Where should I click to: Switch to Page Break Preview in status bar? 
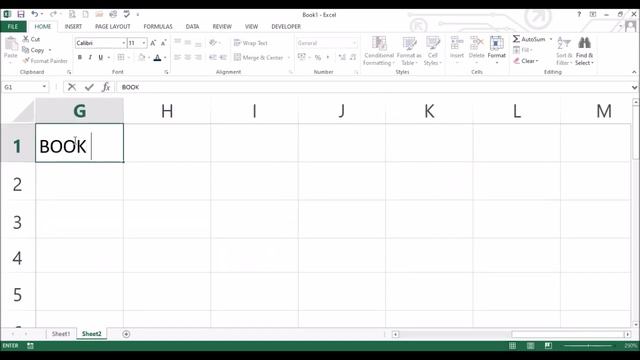[x=548, y=346]
